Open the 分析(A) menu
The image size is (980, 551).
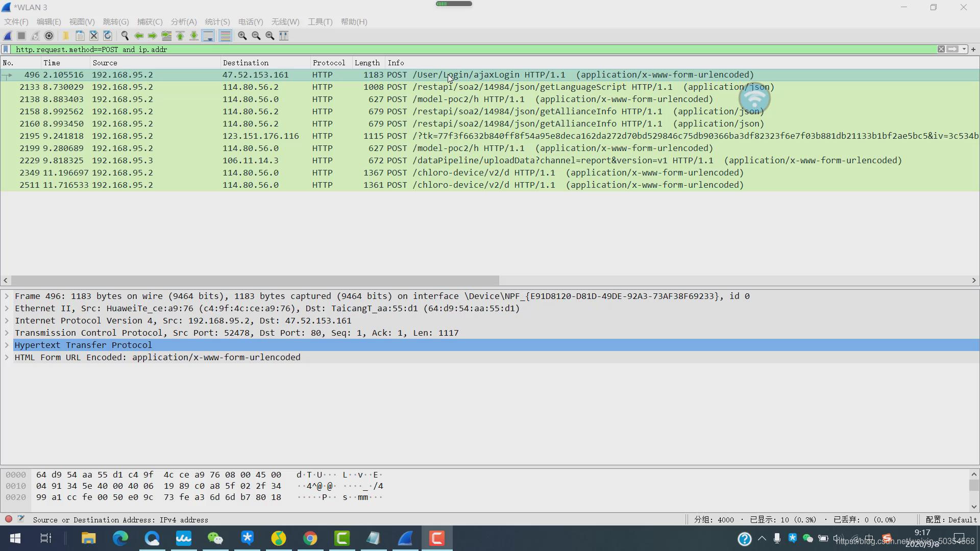pos(184,22)
